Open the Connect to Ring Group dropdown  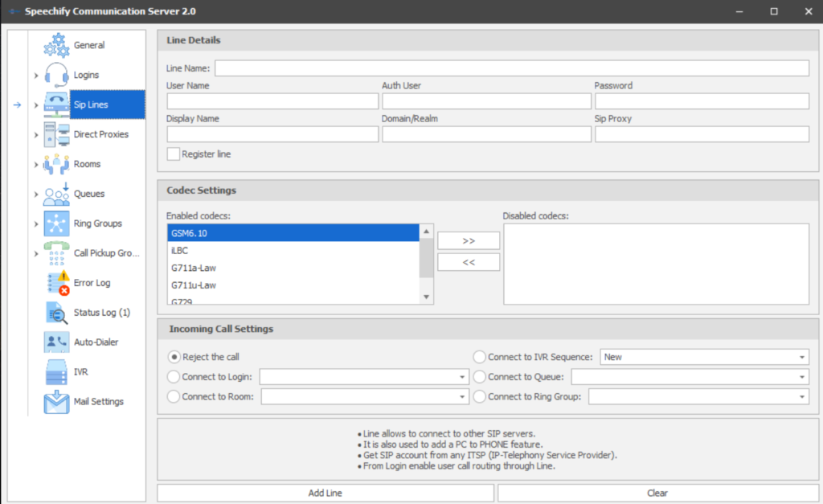[802, 396]
